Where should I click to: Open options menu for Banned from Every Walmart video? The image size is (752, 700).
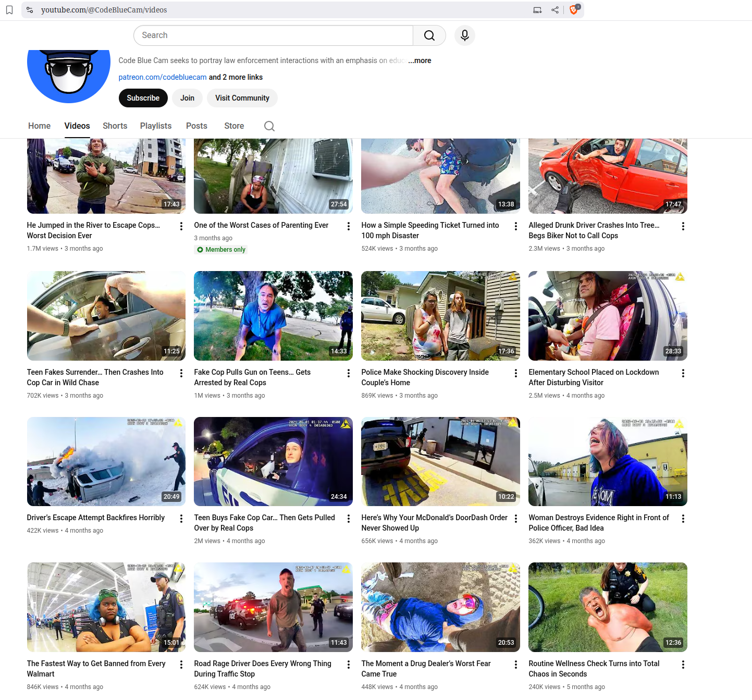point(181,665)
